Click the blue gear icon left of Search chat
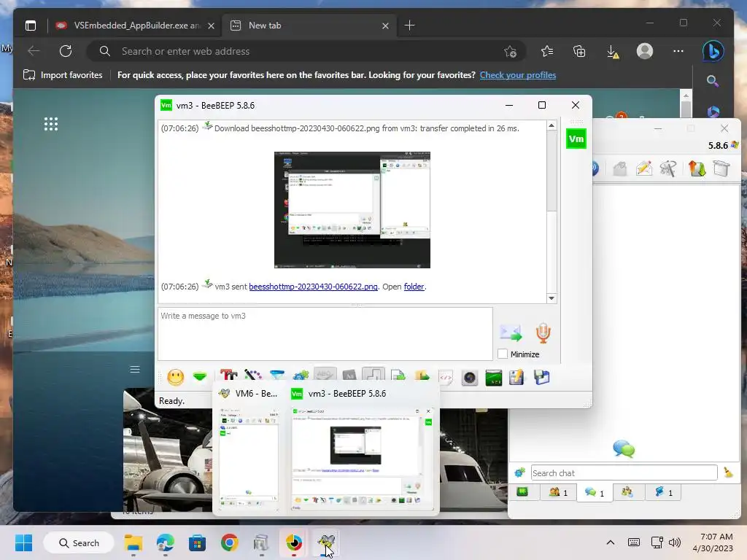The width and height of the screenshot is (747, 560). [519, 472]
